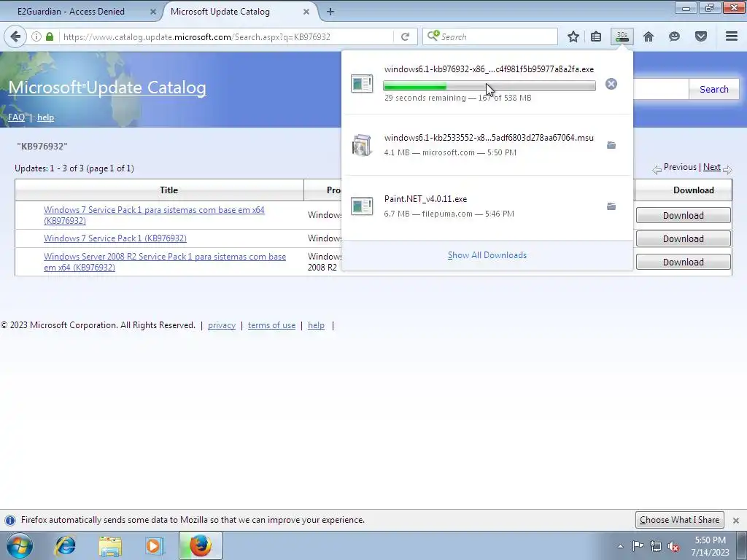
Task: Click the catalog Search button
Action: pos(713,89)
